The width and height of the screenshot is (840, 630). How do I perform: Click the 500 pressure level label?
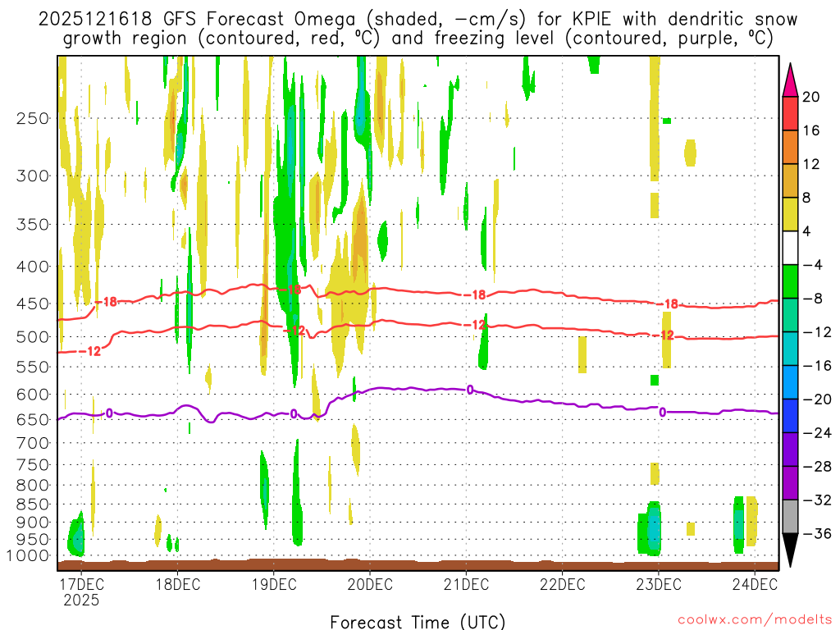point(33,337)
